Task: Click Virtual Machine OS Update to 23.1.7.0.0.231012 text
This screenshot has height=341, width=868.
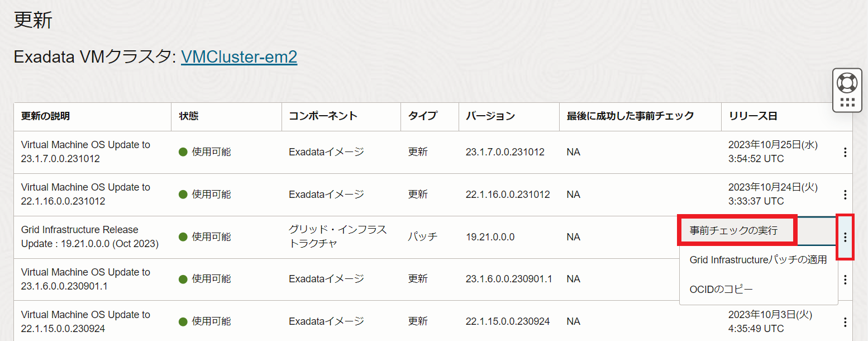Action: coord(85,151)
